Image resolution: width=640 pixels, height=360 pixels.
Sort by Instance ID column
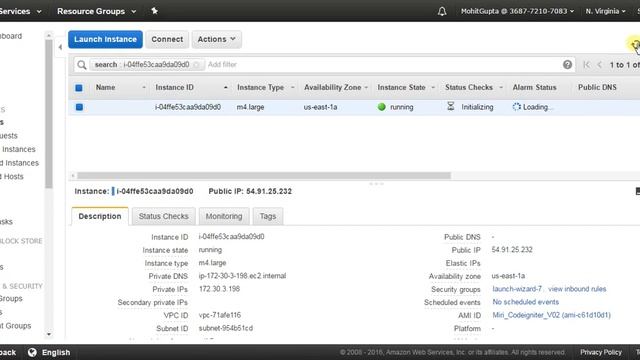coord(174,87)
